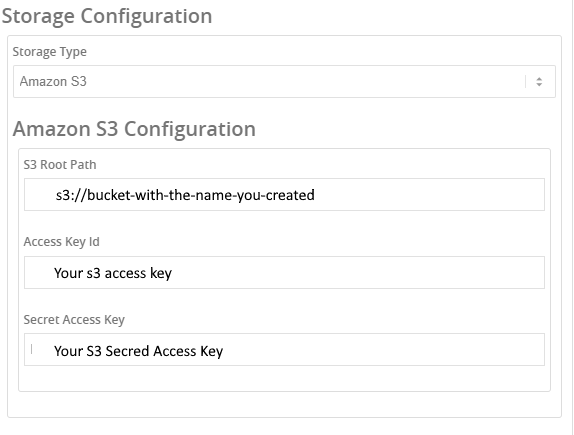This screenshot has height=435, width=574.
Task: Click blank area at bottom of Storage Configuration panel
Action: coord(284,405)
